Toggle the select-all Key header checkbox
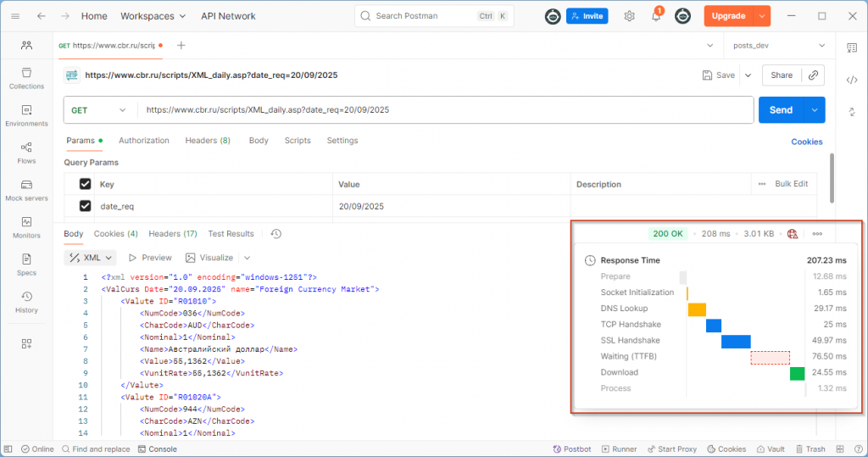Image resolution: width=868 pixels, height=457 pixels. [x=85, y=184]
